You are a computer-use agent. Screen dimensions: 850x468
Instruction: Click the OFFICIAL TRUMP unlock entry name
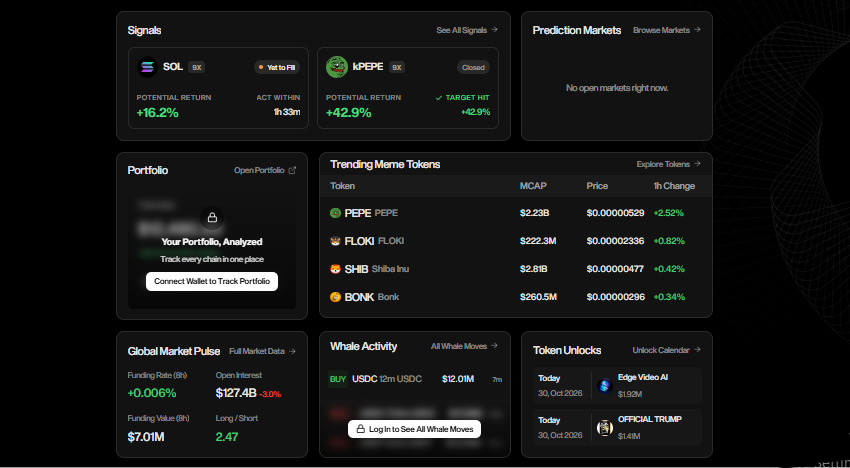pyautogui.click(x=649, y=419)
